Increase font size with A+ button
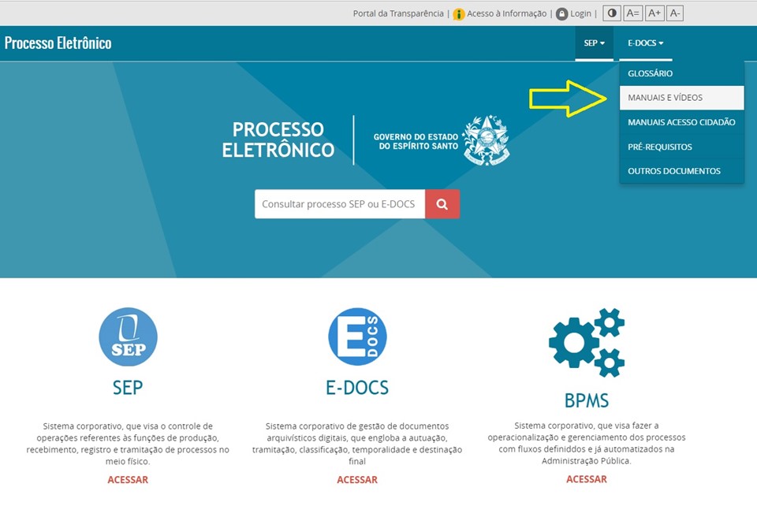This screenshot has height=532, width=757. 654,13
